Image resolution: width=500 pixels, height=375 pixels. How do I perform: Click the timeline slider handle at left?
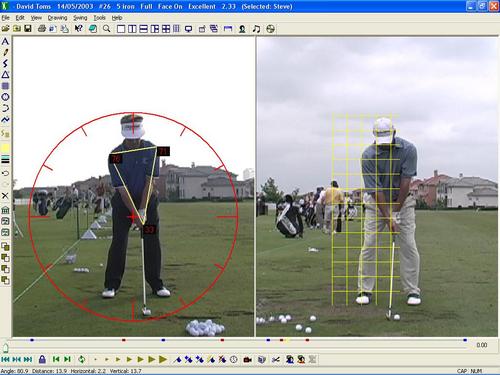[5, 348]
